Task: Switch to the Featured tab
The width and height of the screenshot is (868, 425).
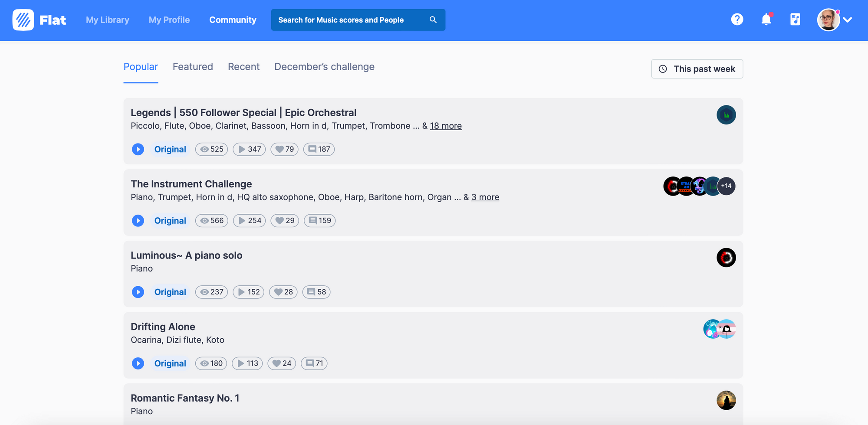Action: click(193, 67)
